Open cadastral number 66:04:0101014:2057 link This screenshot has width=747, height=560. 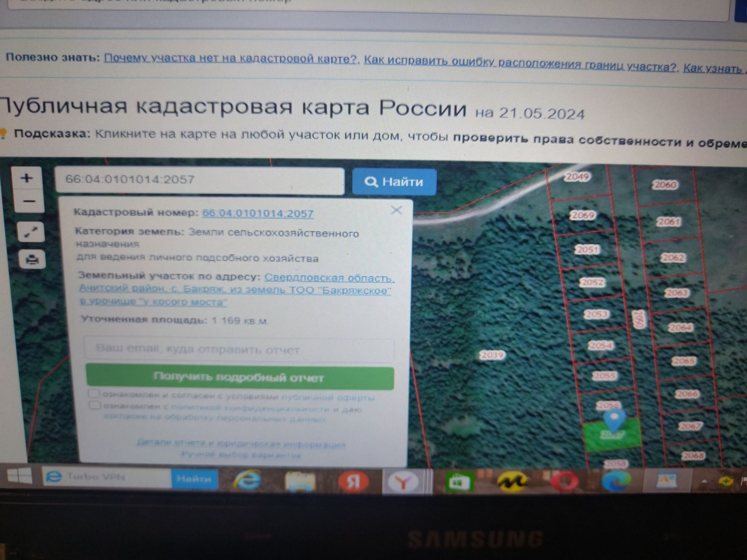click(258, 213)
